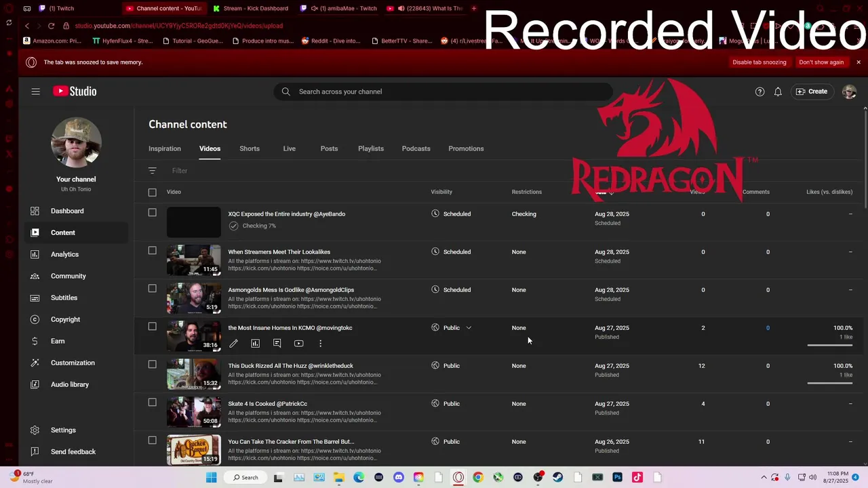Open Photoshop from the taskbar
Viewport: 868px width, 488px height.
pyautogui.click(x=617, y=477)
